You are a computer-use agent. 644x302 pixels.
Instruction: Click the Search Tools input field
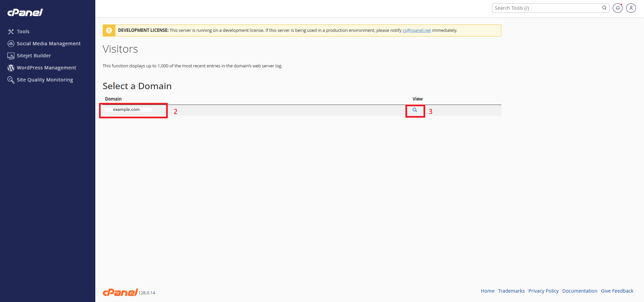point(547,8)
